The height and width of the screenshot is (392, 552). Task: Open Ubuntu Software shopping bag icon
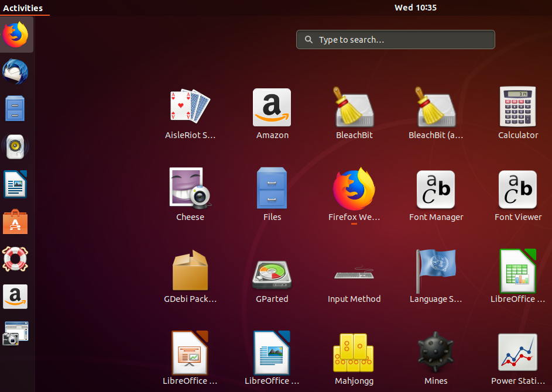(x=15, y=222)
